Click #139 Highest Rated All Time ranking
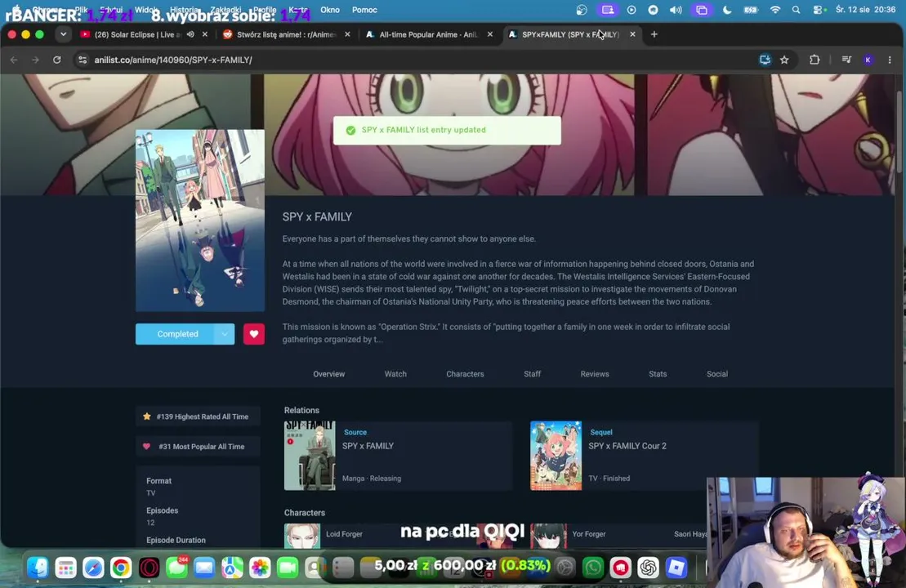Screen dimensions: 906x588 198,416
